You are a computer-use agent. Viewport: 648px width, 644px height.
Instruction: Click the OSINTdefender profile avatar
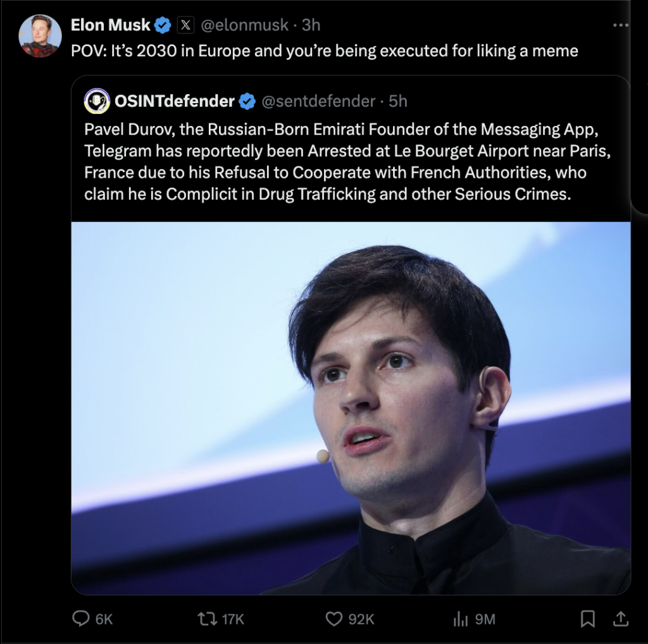(x=97, y=101)
